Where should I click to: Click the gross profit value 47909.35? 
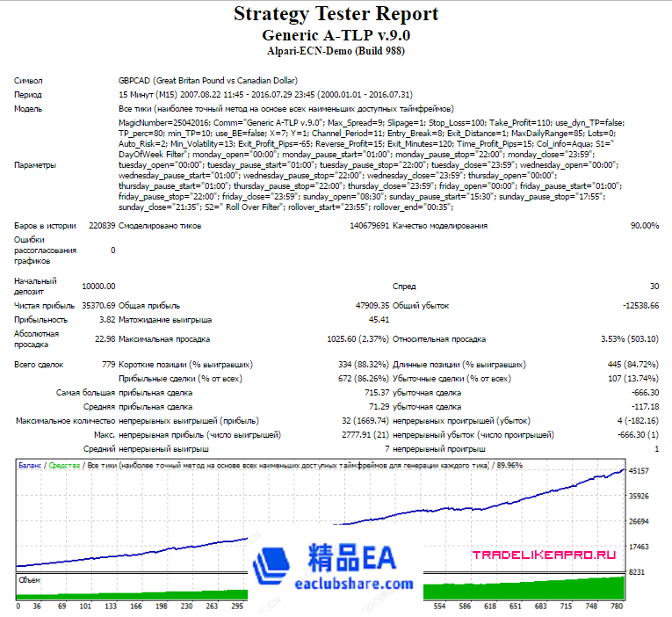point(372,306)
